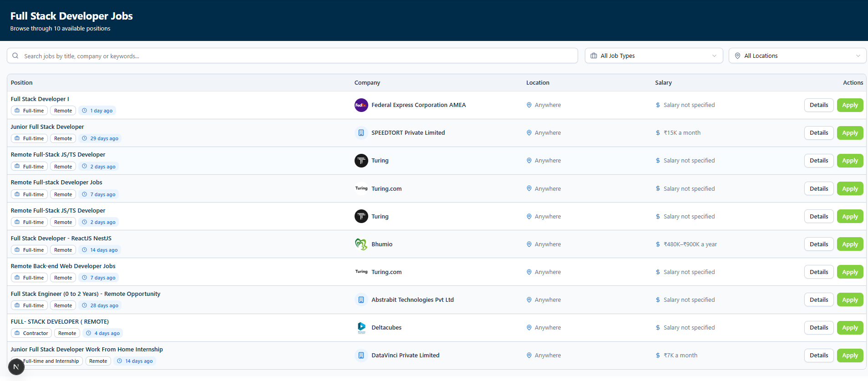The height and width of the screenshot is (381, 868).
Task: Apply to Remote Back-end Web Developer Jobs
Action: click(x=850, y=272)
